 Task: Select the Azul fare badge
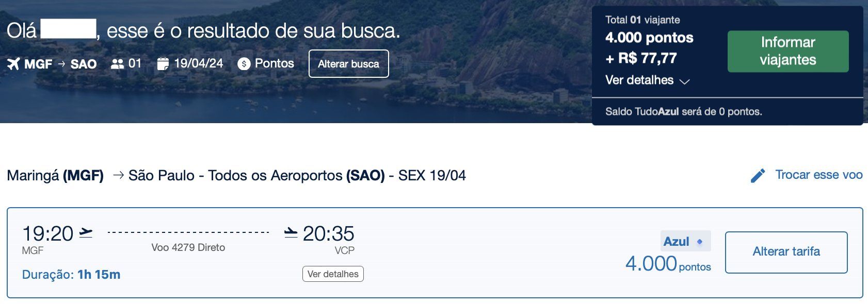tap(685, 241)
